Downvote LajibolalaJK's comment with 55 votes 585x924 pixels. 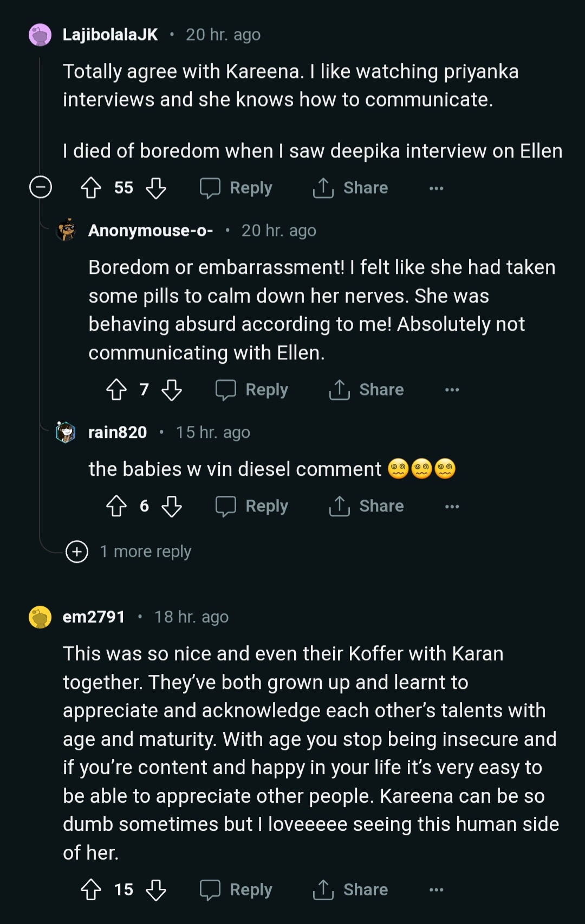click(x=156, y=188)
